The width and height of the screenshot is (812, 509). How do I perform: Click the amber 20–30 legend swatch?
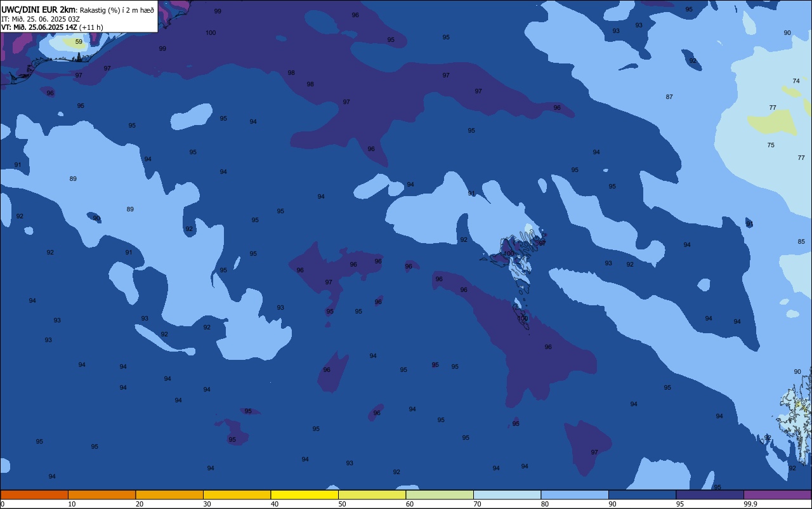pyautogui.click(x=169, y=494)
